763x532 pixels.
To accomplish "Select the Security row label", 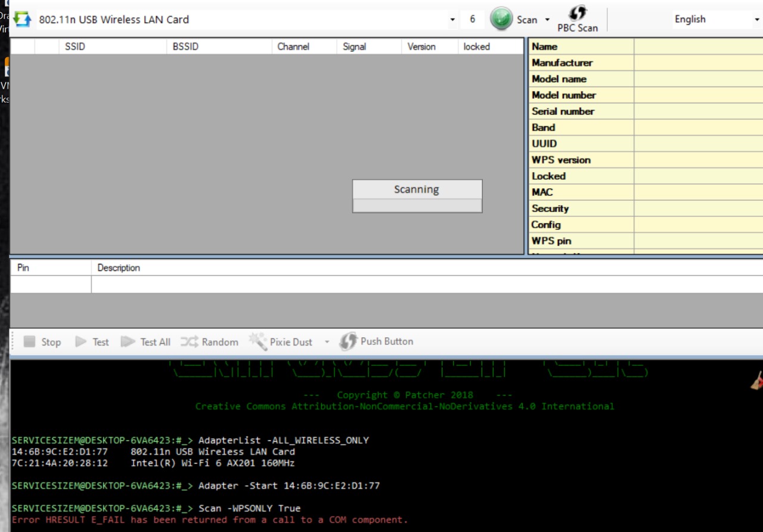I will [550, 209].
